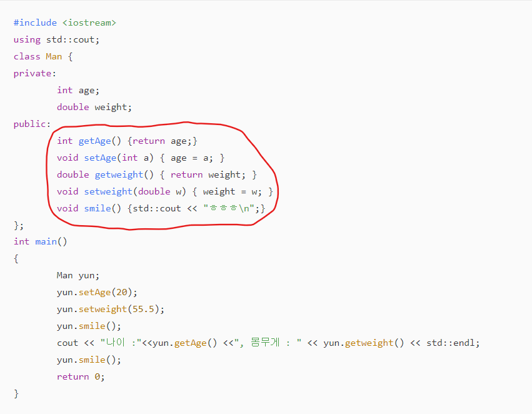Click the 'int getAge()' method line
Screen dimensions: 532x414
[x=127, y=141]
